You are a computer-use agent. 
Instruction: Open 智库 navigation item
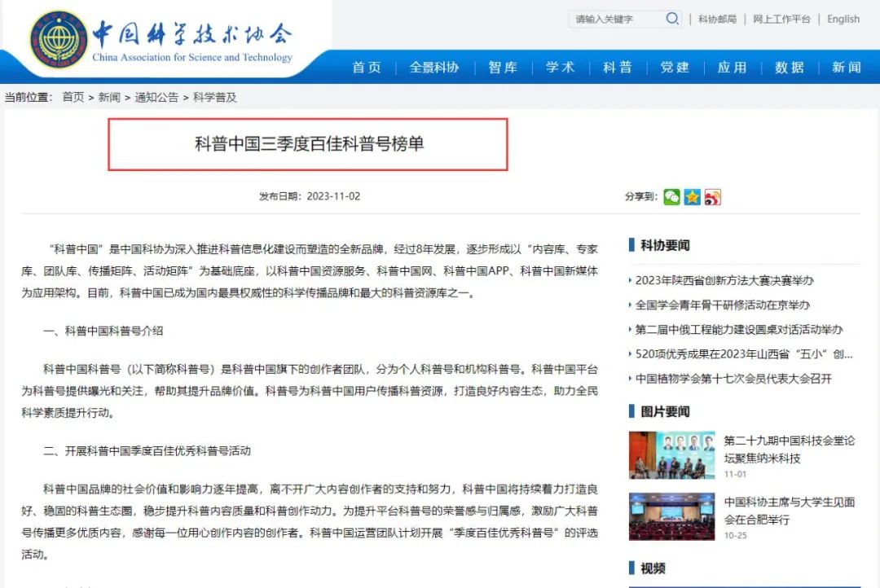click(x=503, y=68)
